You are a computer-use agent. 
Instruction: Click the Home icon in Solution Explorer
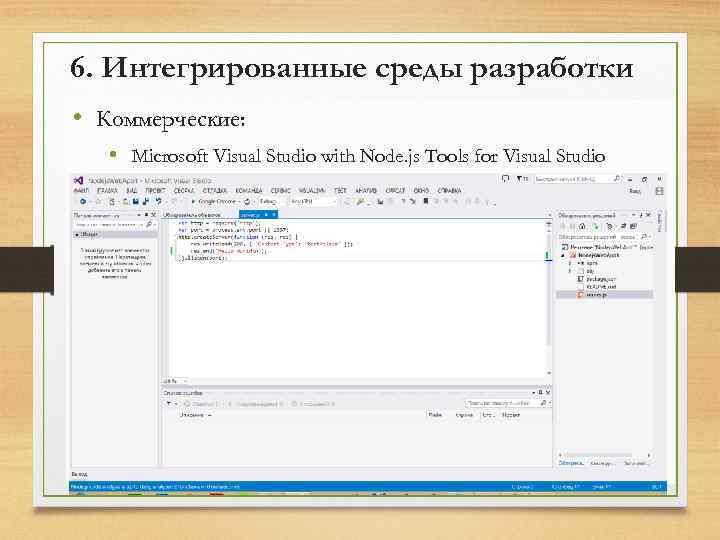pyautogui.click(x=582, y=226)
